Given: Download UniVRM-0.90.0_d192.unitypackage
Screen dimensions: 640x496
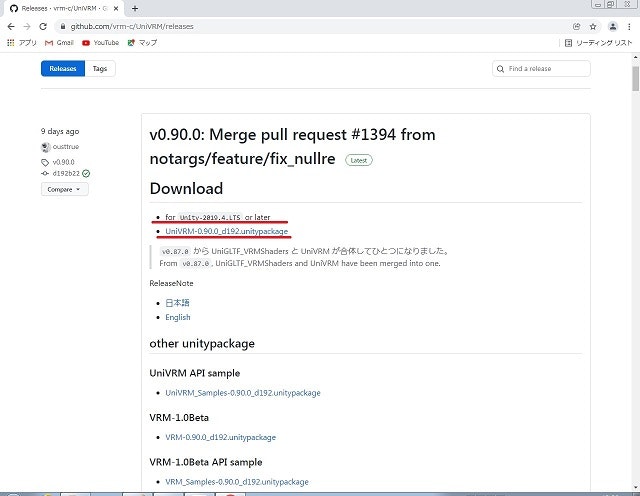Looking at the screenshot, I should tap(227, 231).
